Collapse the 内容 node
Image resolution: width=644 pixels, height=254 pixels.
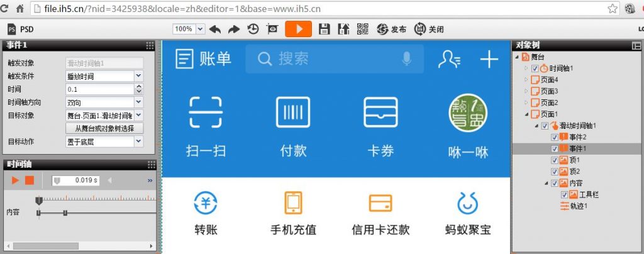547,183
